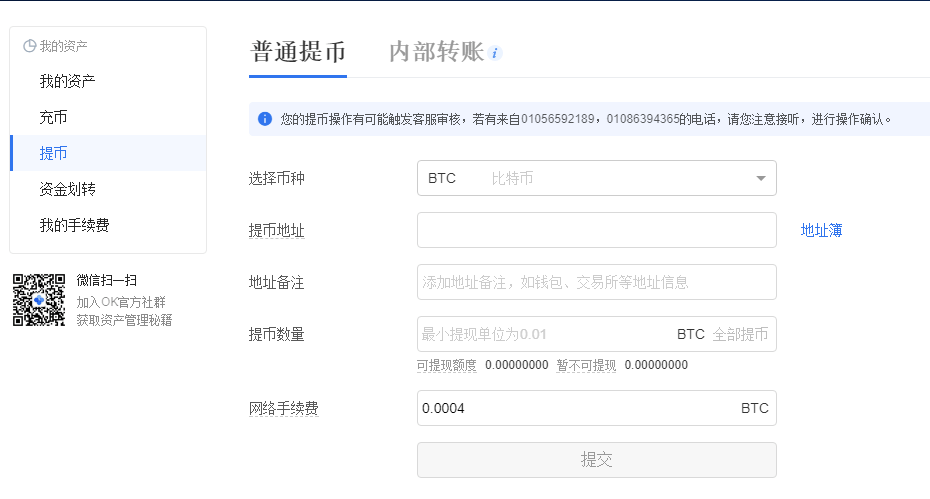The height and width of the screenshot is (499, 930).
Task: Click the blue notice info icon
Action: (x=265, y=119)
